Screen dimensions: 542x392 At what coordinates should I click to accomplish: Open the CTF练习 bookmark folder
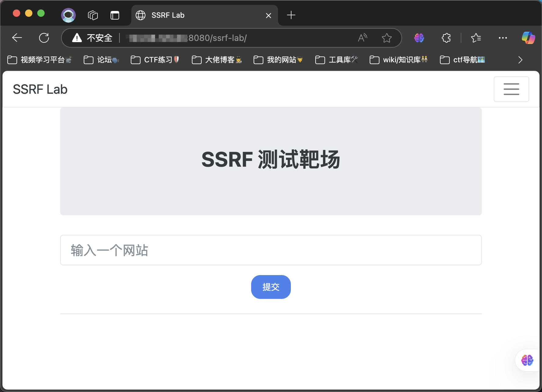point(155,60)
